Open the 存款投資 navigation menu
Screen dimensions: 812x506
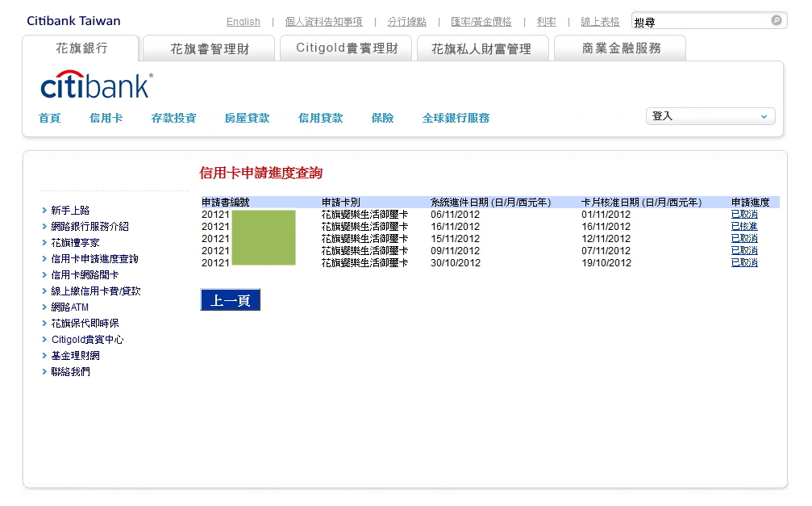point(173,118)
